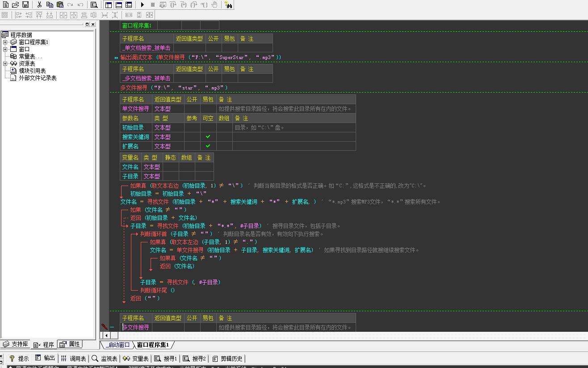588x368 pixels.
Task: Select the 窗口程序集1 editor tab
Action: [x=153, y=345]
